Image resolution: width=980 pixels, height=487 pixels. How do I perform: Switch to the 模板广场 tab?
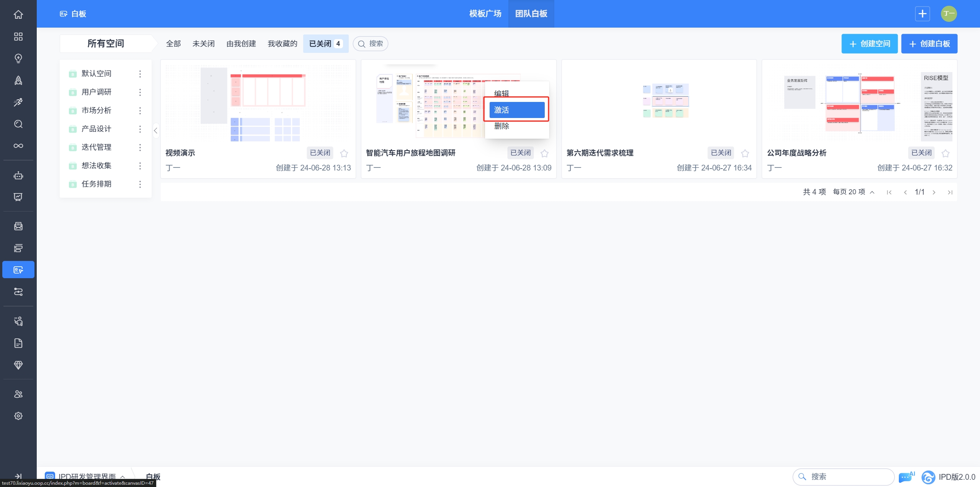tap(485, 14)
